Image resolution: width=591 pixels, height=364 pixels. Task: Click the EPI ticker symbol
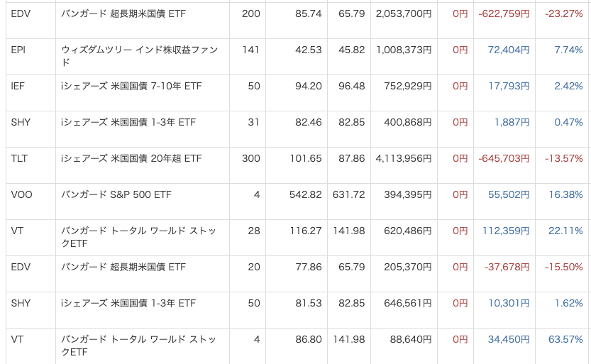18,50
